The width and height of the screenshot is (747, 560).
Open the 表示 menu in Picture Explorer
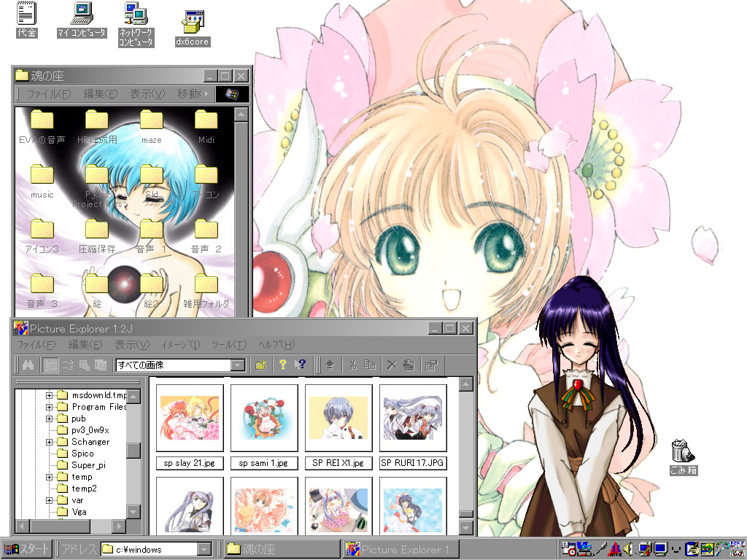(x=132, y=344)
